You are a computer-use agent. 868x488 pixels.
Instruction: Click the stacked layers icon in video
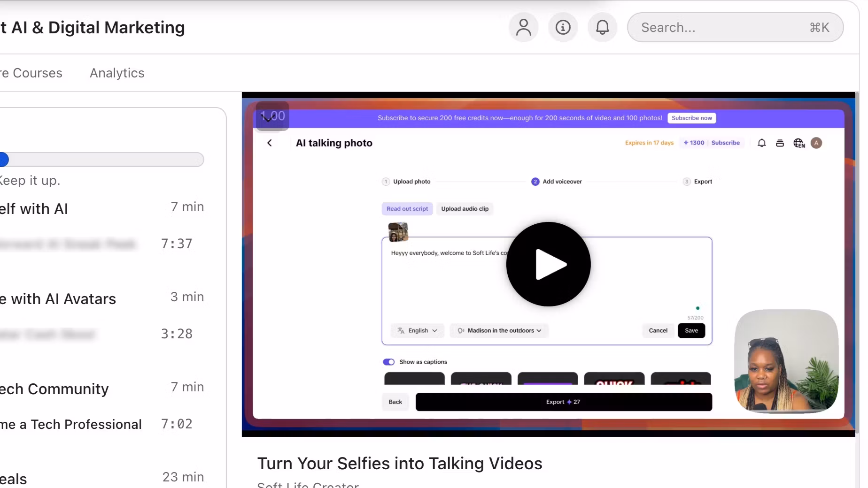coord(780,143)
